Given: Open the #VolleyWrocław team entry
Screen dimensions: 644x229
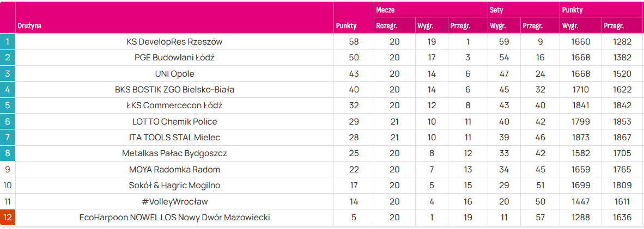Looking at the screenshot, I should tap(174, 202).
